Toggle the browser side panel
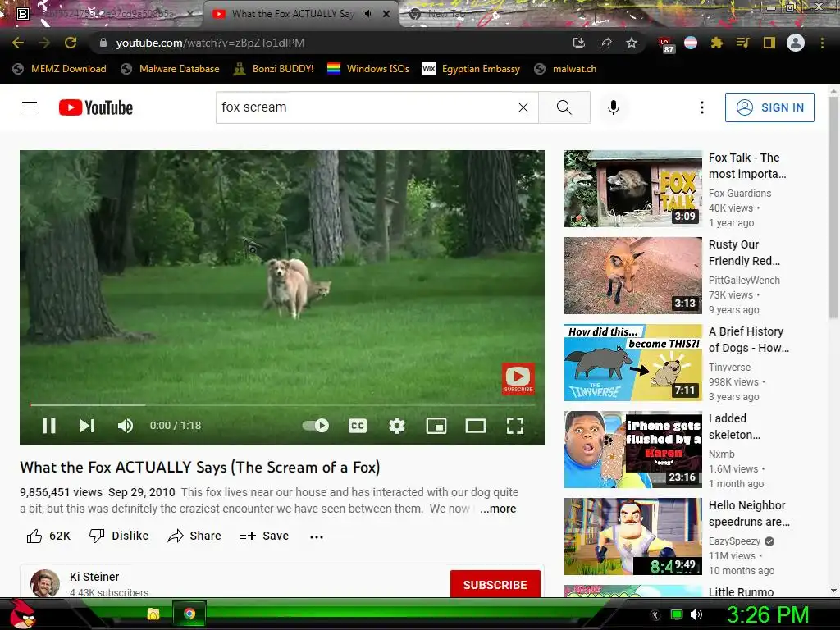 click(x=769, y=43)
